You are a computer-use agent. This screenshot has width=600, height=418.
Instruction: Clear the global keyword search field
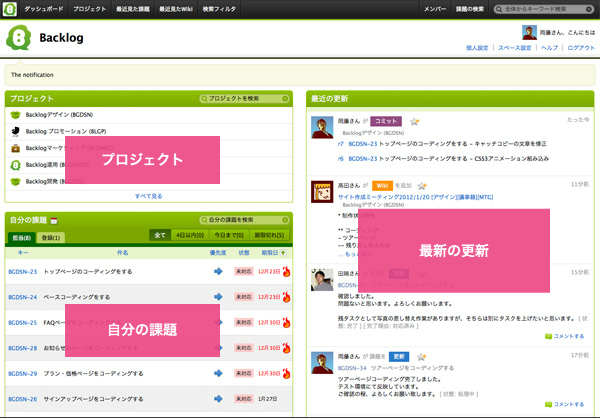point(589,9)
